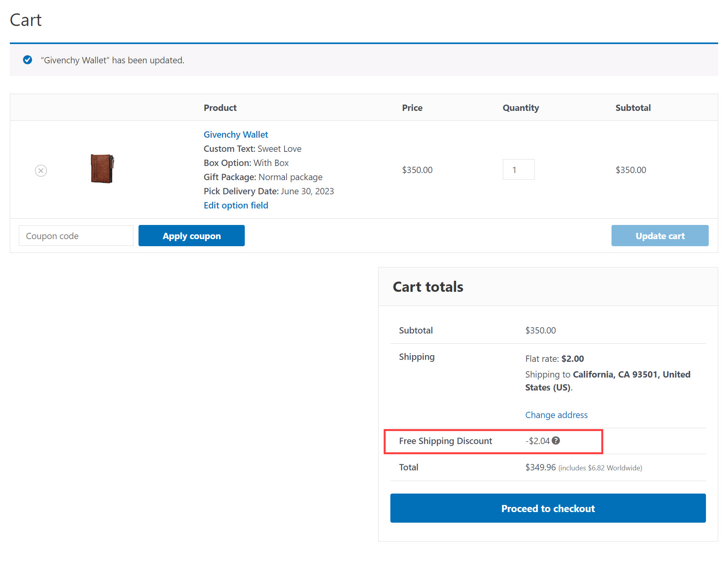Click the Free Shipping Discount help icon
The width and height of the screenshot is (728, 562).
[556, 441]
